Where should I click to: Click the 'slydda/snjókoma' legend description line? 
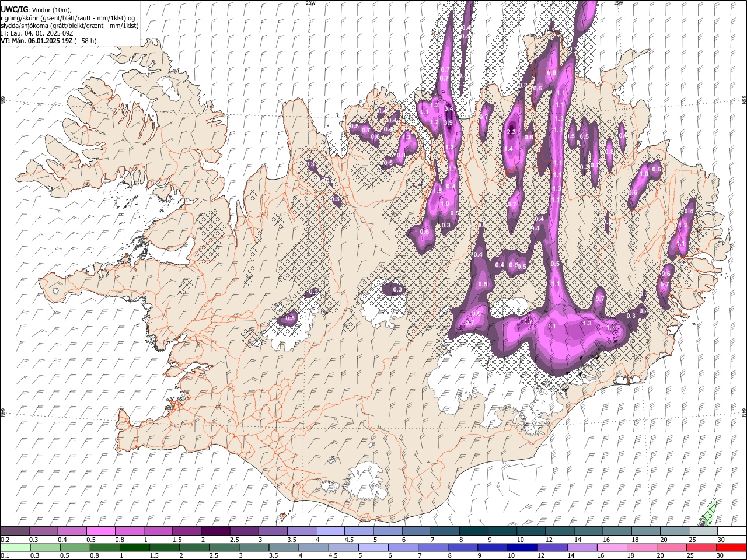pyautogui.click(x=69, y=26)
